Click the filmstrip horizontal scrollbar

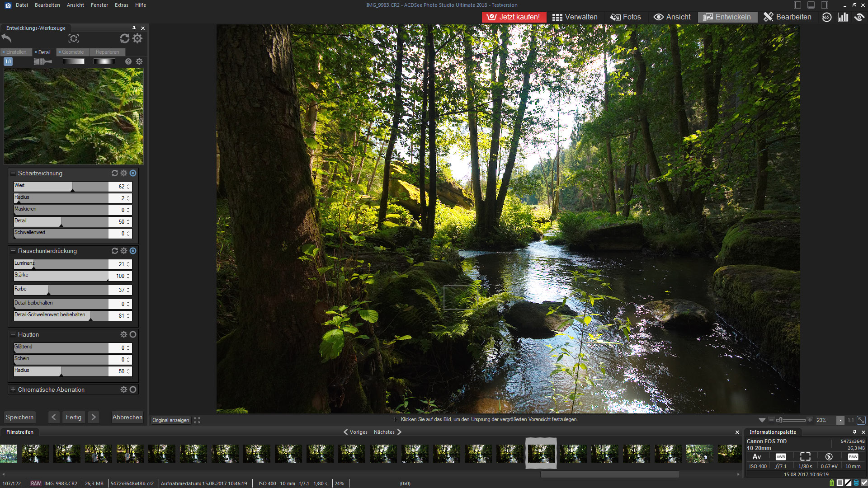610,474
